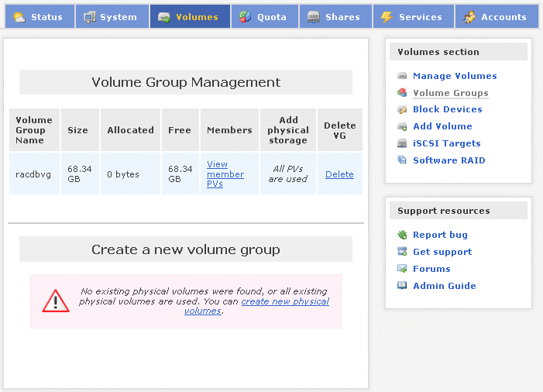View member PVs of racdbvg
543x392 pixels.
225,174
